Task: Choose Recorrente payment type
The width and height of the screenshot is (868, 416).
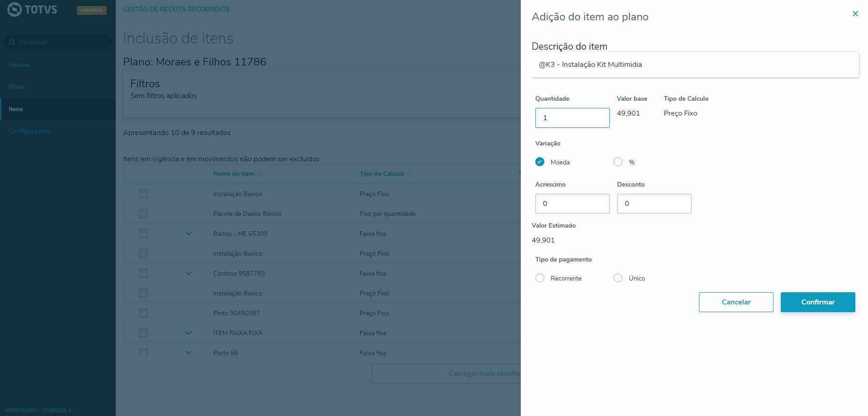Action: coord(540,278)
